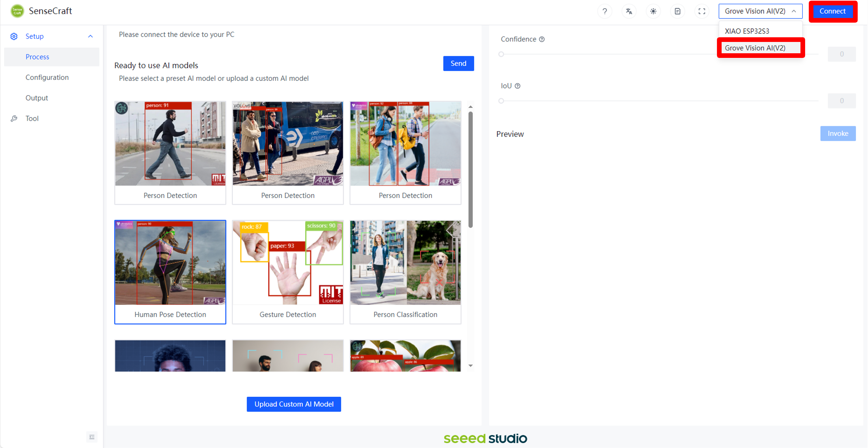The image size is (868, 448).
Task: Click the Confidence help info icon
Action: click(x=542, y=39)
